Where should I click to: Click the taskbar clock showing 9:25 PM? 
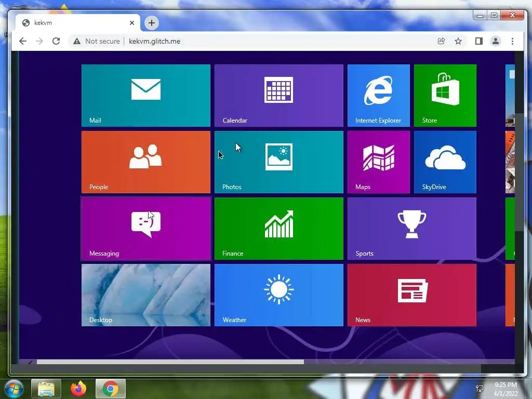click(506, 389)
